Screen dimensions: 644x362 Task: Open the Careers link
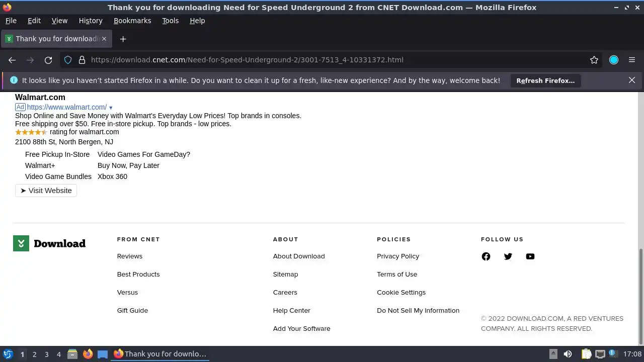(285, 292)
